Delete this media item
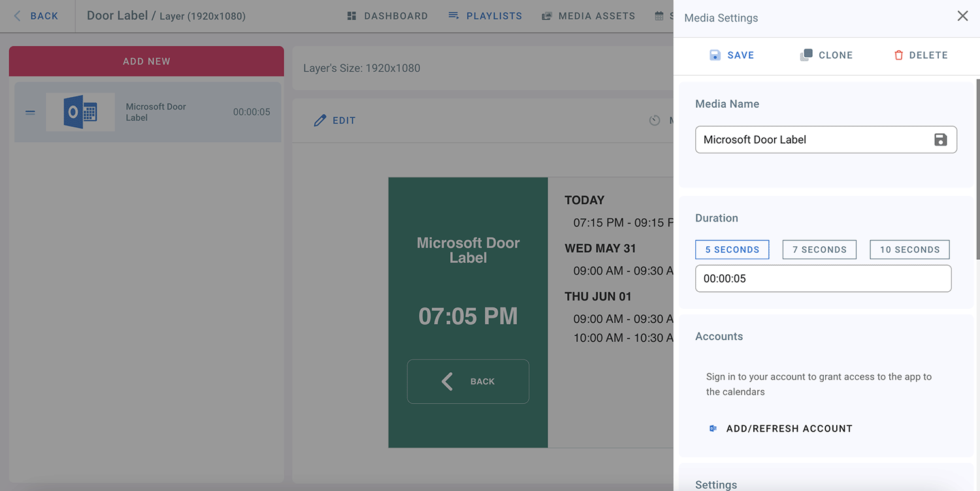 click(921, 55)
